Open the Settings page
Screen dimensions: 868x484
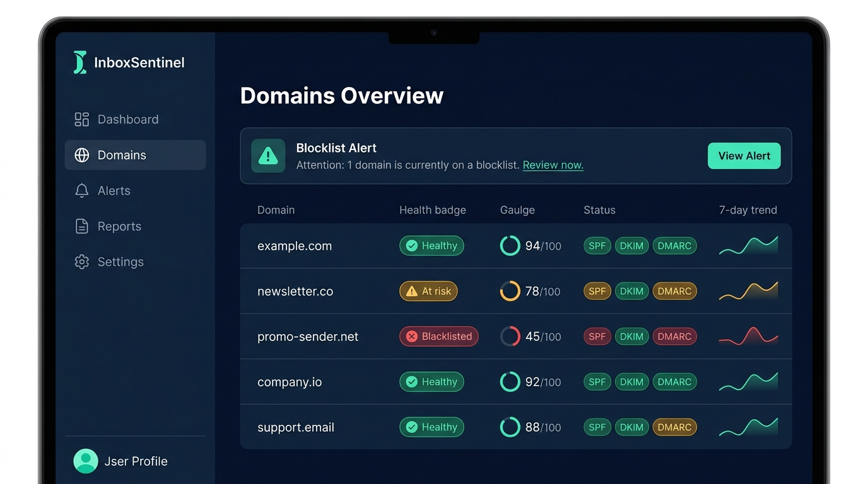click(135, 262)
